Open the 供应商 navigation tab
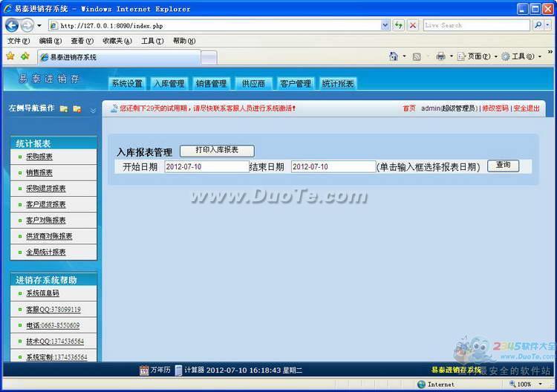 (253, 83)
